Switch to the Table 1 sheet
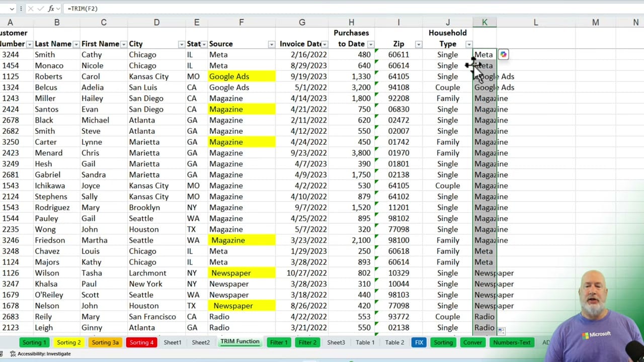644x362 pixels. tap(365, 342)
